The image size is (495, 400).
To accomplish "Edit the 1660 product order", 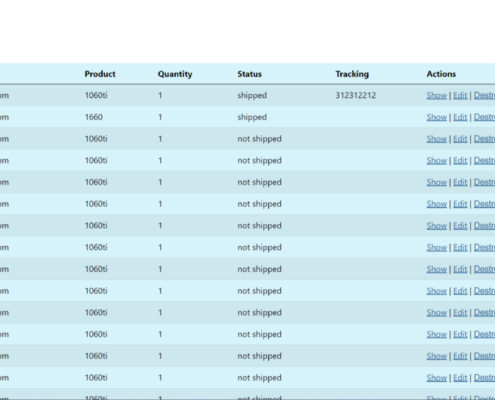I will [460, 117].
